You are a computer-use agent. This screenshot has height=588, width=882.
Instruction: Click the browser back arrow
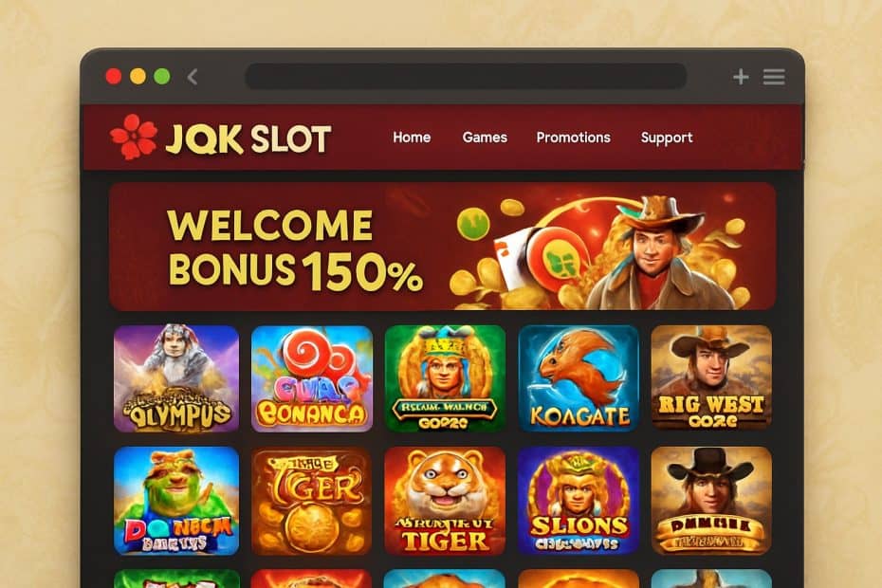pos(193,77)
